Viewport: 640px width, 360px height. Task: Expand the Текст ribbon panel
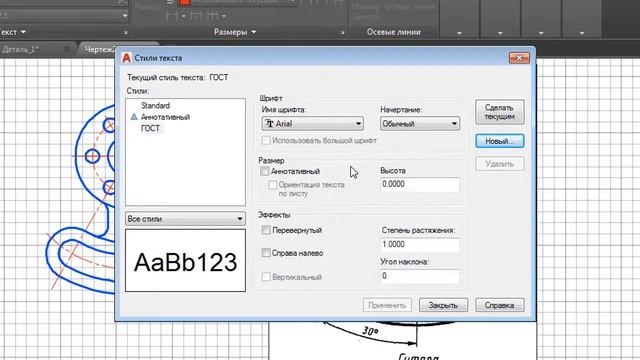coord(13,32)
